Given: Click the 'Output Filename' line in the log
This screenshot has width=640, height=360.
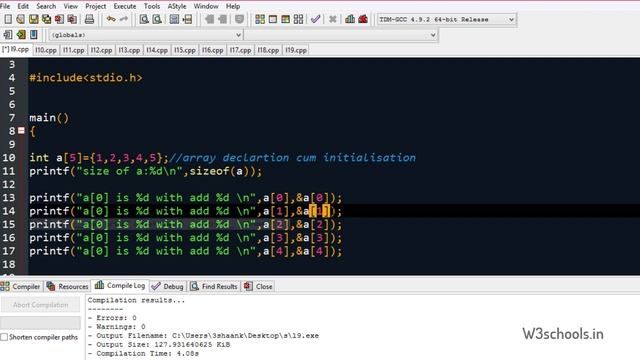Looking at the screenshot, I should pyautogui.click(x=203, y=336).
